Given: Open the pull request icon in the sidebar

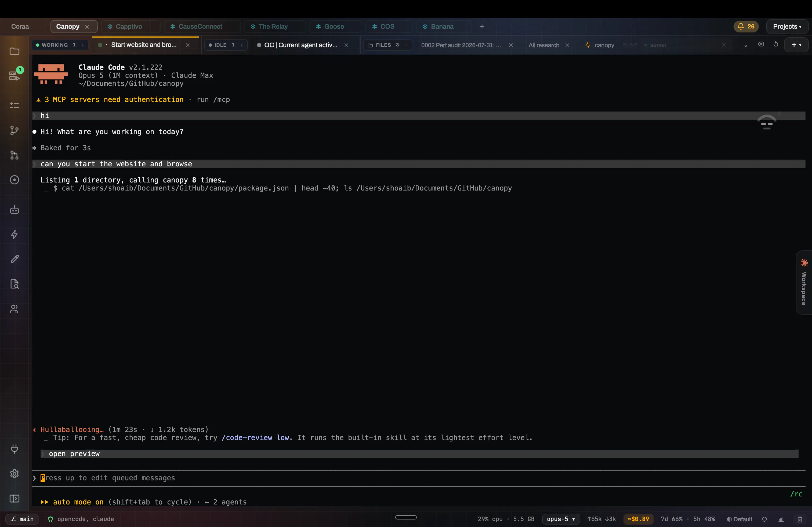Looking at the screenshot, I should click(x=14, y=155).
